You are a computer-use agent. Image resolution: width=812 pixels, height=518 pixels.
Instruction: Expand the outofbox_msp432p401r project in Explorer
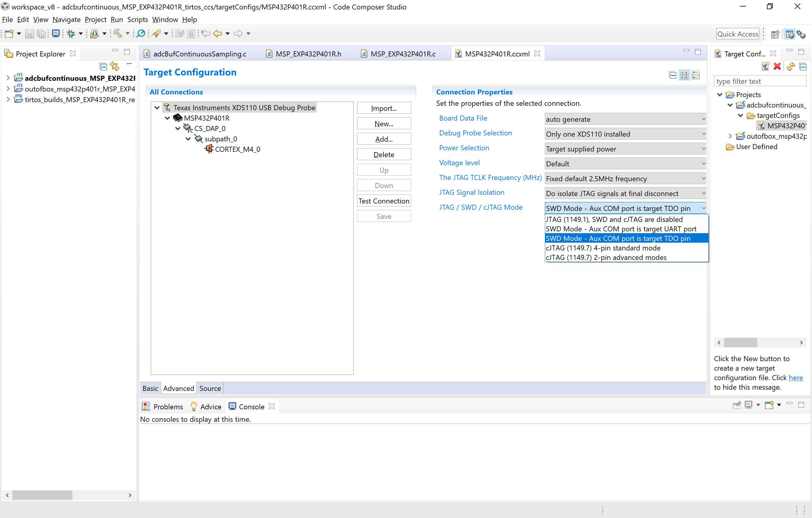click(x=8, y=89)
